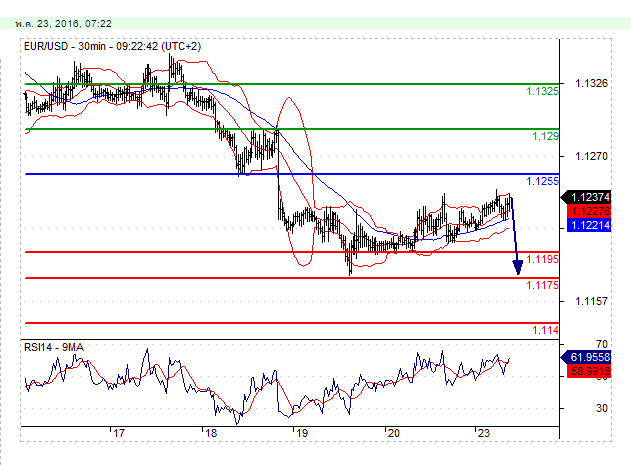The image size is (631, 467).
Task: Click date 23 on time axis
Action: pyautogui.click(x=484, y=433)
